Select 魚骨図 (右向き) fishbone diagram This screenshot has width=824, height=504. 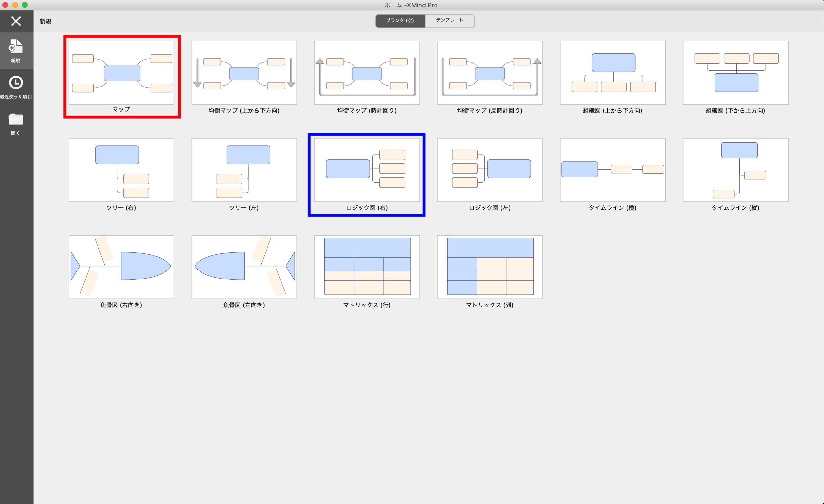tap(121, 267)
